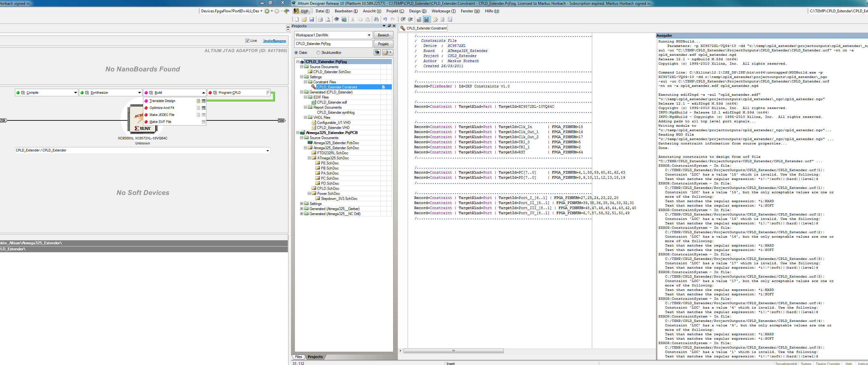Viewport: 868px width, 365px height.
Task: Select CPLD_Extender.SchDoc in project tree
Action: click(x=332, y=72)
